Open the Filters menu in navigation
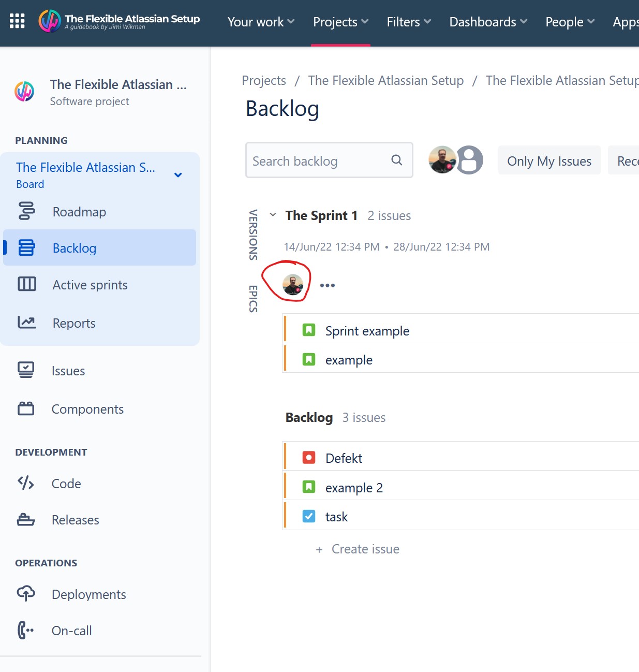 409,22
